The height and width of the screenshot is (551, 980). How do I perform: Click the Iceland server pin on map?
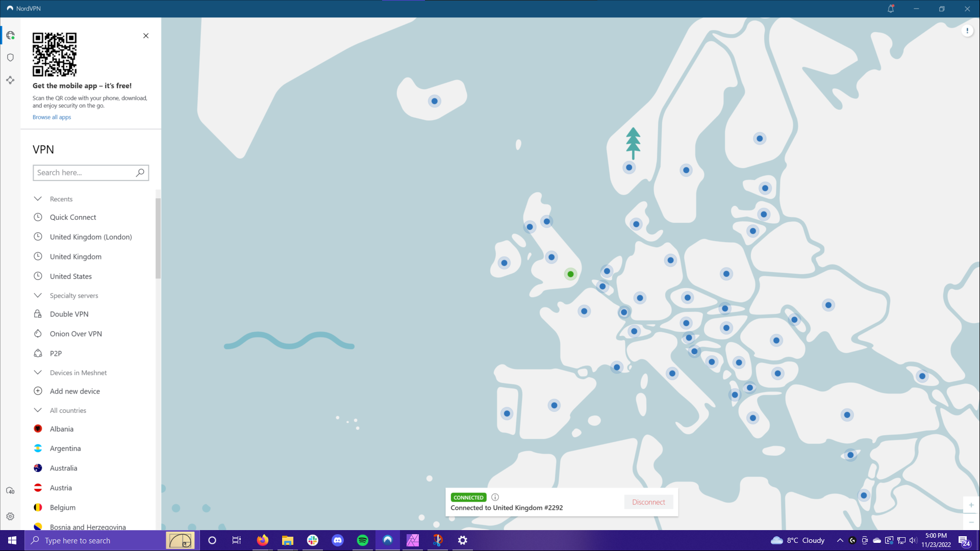tap(434, 101)
